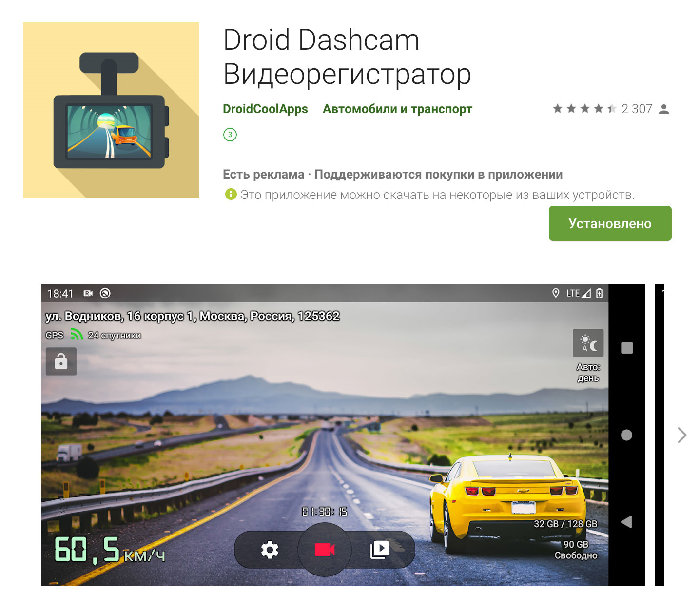700x595 pixels.
Task: Click the Android back triangle button
Action: click(x=626, y=522)
